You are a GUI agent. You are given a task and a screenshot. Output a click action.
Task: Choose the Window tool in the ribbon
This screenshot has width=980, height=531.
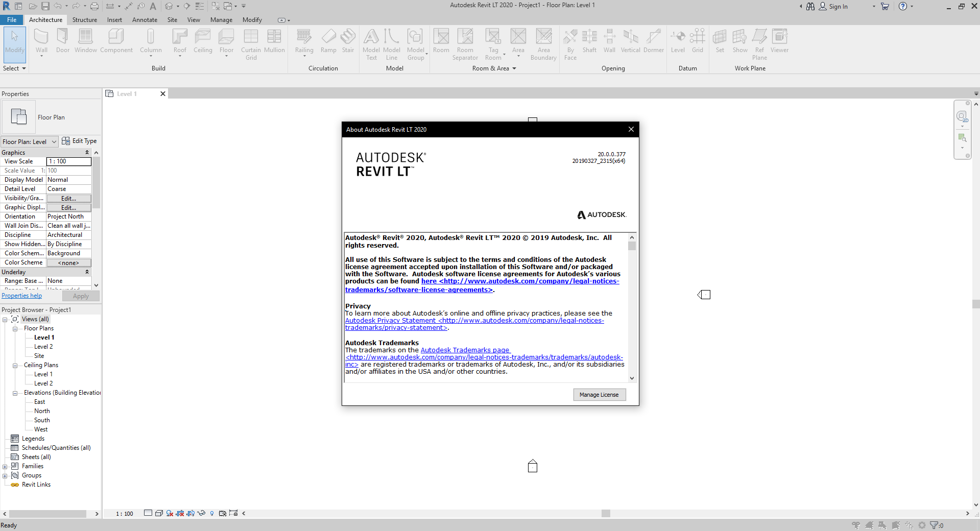pyautogui.click(x=85, y=41)
